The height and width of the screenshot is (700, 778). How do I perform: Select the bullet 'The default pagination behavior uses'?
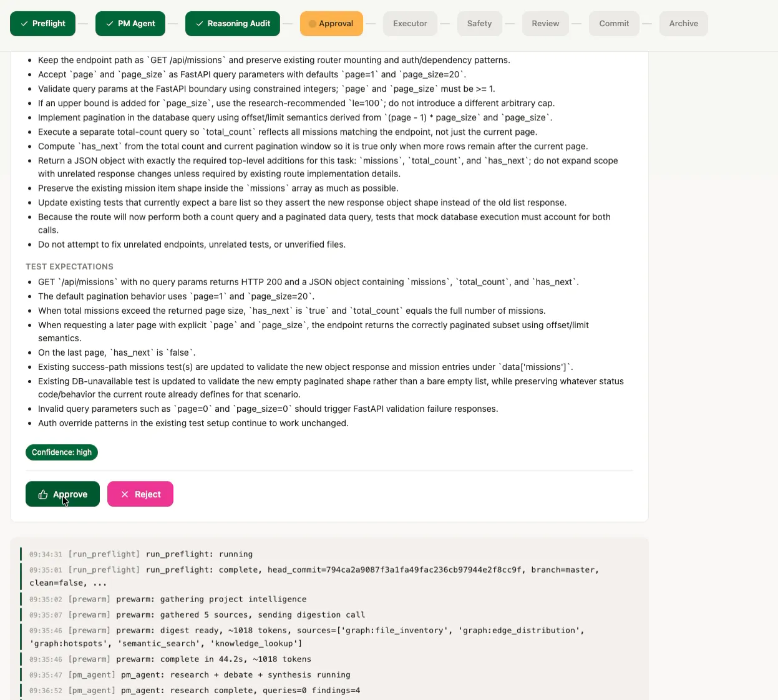177,296
